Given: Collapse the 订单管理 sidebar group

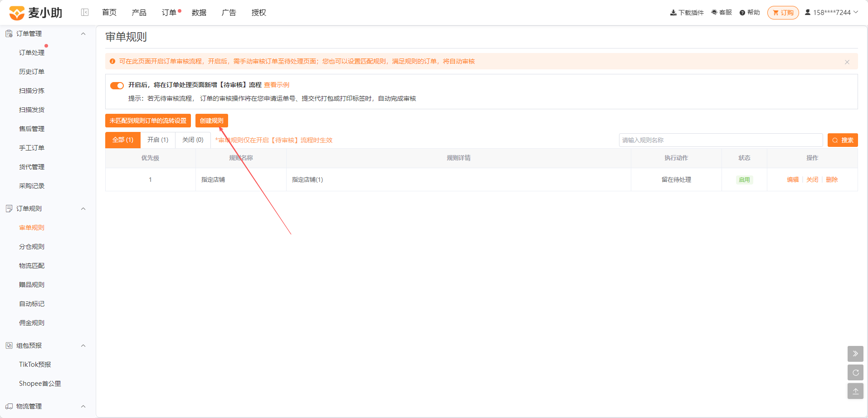Looking at the screenshot, I should click(x=83, y=34).
